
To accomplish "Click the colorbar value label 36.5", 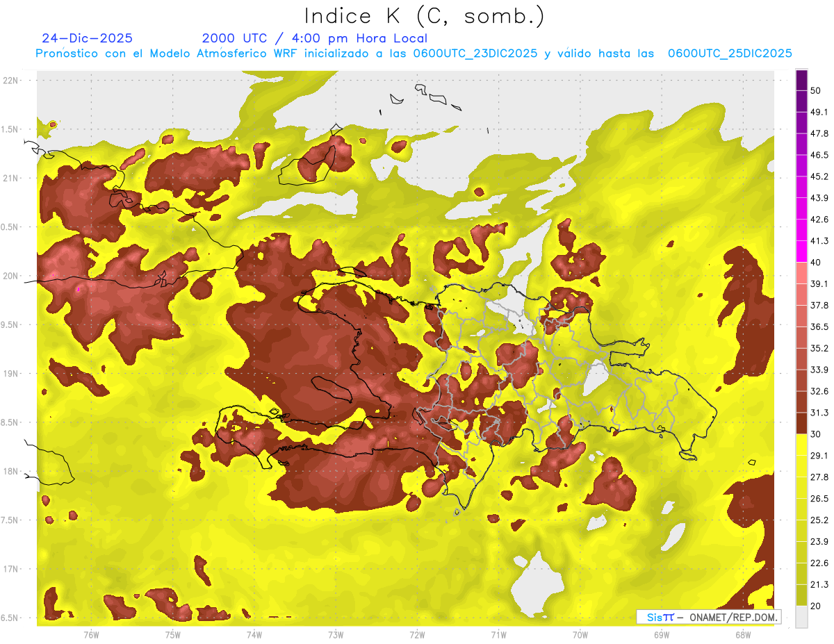I will coord(819,327).
